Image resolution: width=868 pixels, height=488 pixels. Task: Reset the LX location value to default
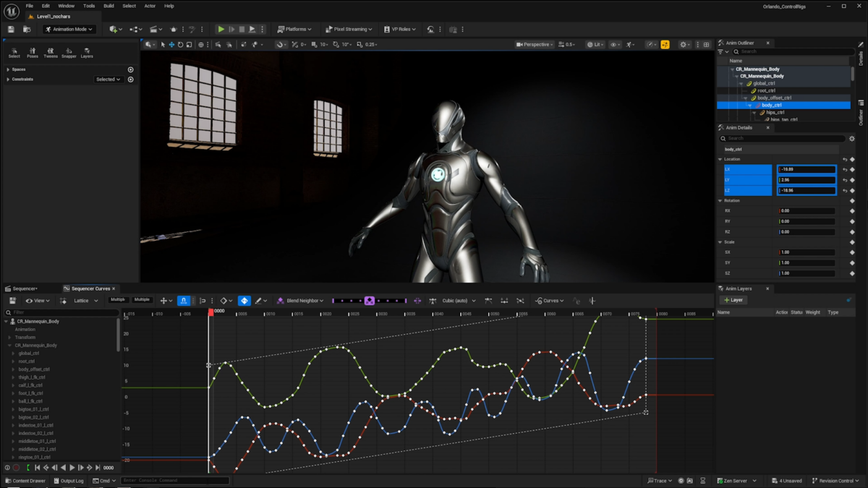(844, 170)
